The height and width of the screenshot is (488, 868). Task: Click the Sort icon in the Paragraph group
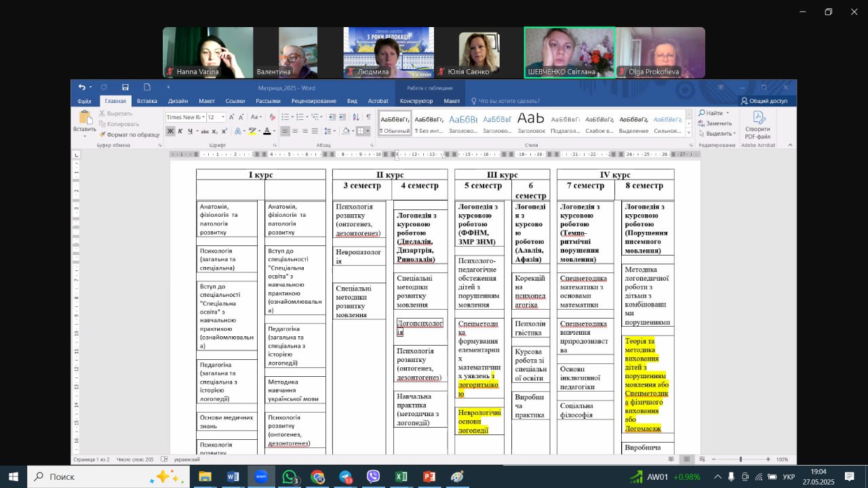pos(357,117)
